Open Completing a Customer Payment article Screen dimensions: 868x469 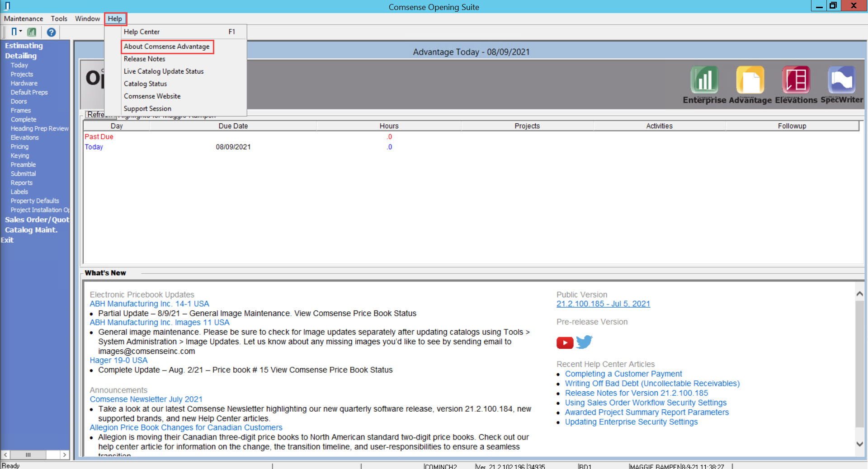[x=623, y=374]
